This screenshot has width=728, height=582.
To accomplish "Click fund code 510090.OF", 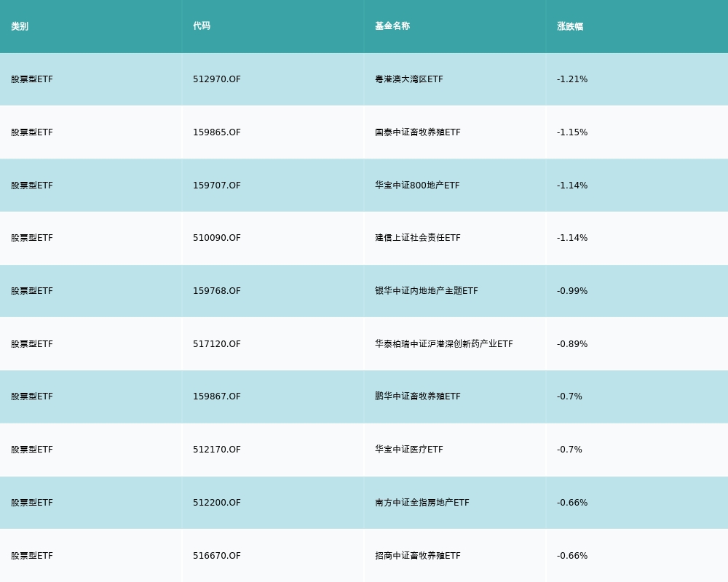I will pos(217,238).
